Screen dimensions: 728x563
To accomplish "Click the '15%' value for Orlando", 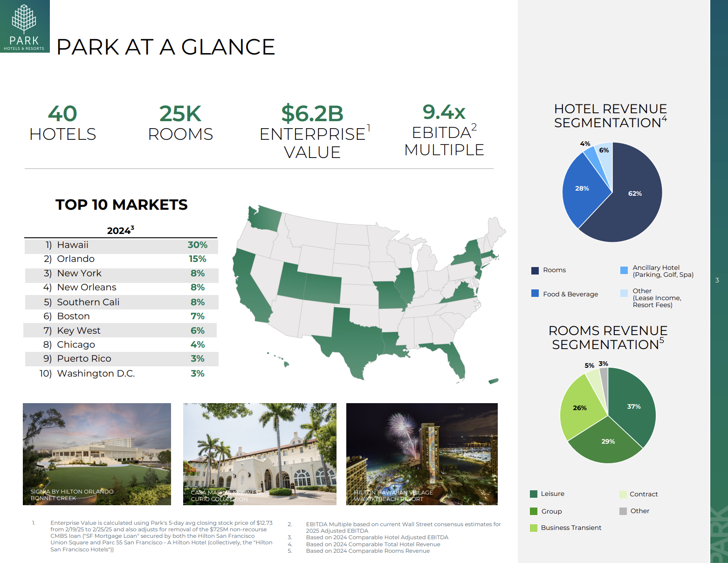I will (x=198, y=259).
